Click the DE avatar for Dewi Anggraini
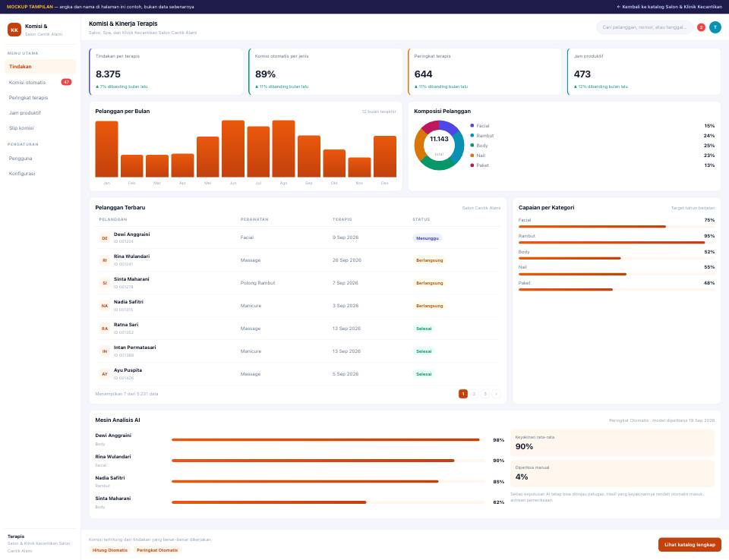Image resolution: width=729 pixels, height=560 pixels. pos(105,238)
